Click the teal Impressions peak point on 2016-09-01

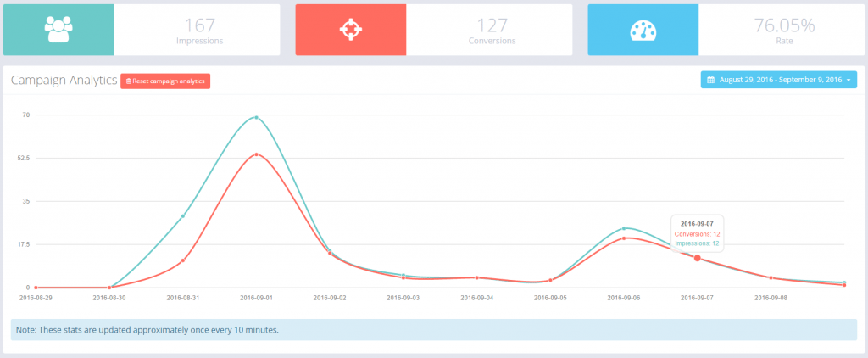(256, 117)
